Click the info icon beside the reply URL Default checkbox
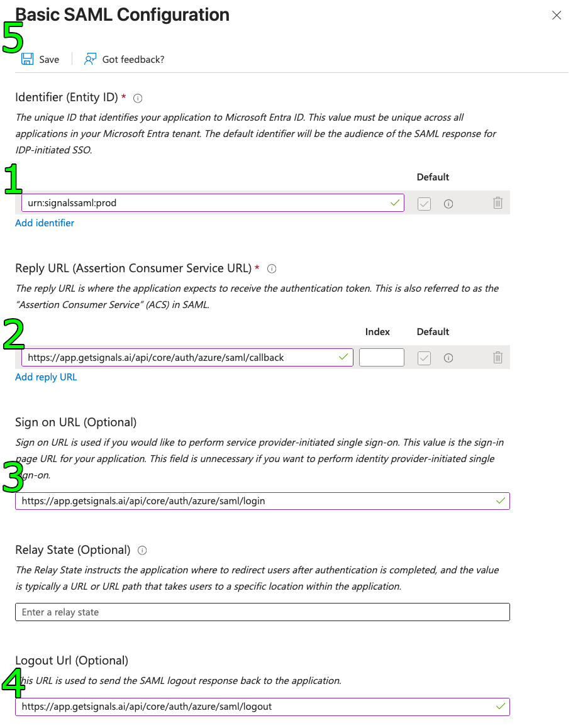 click(448, 357)
